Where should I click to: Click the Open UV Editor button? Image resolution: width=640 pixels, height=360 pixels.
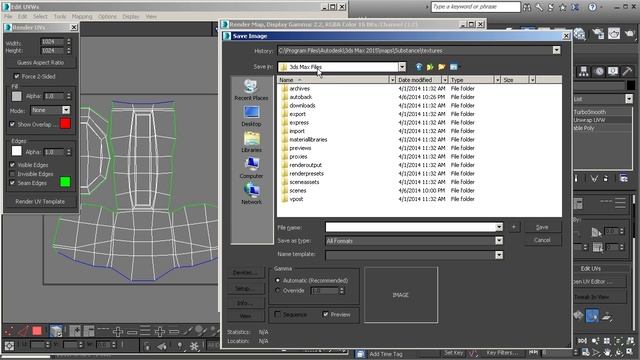click(600, 282)
